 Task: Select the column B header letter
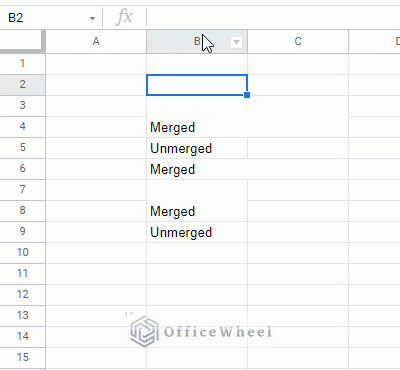(197, 41)
